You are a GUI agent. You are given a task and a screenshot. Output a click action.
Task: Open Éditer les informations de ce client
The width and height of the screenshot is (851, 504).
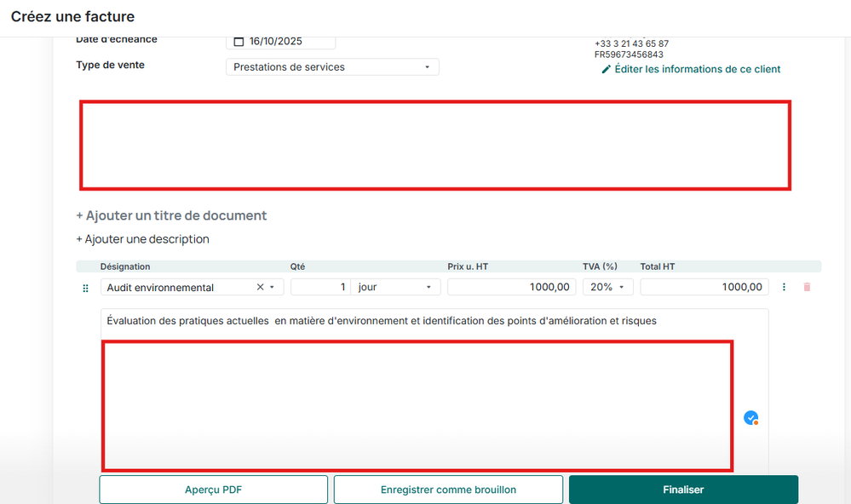pyautogui.click(x=698, y=70)
